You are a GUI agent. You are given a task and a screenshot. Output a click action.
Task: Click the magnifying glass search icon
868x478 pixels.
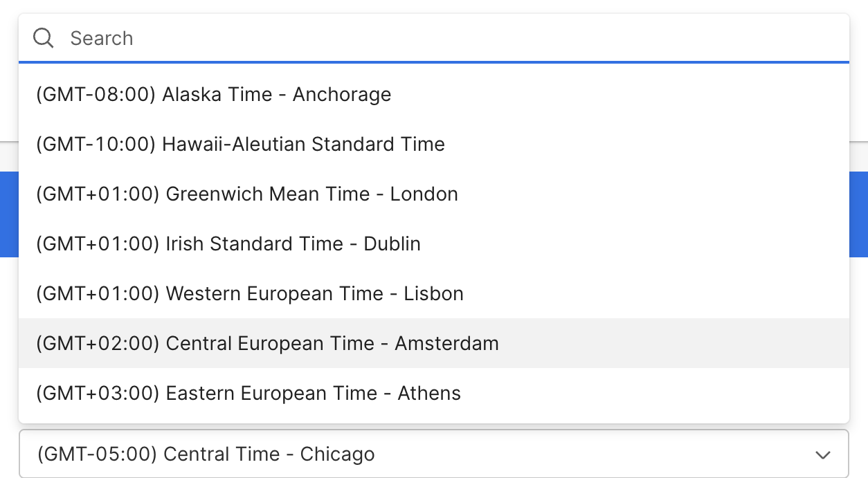click(x=44, y=38)
